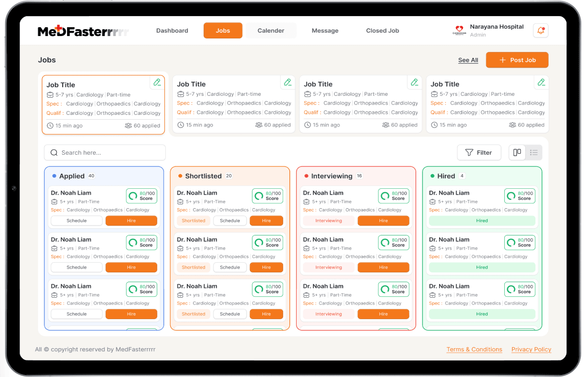588x377 pixels.
Task: Switch to board (kanban) view
Action: (x=517, y=153)
